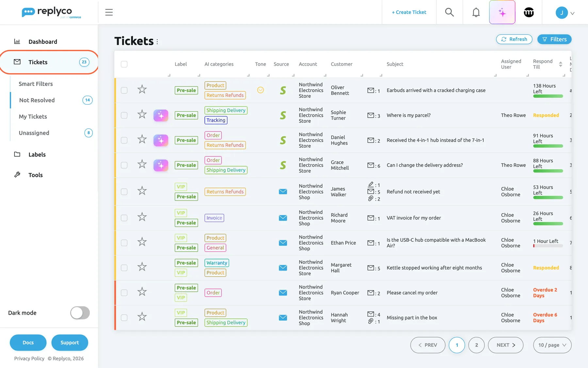This screenshot has height=368, width=588.
Task: Open the notifications bell icon
Action: point(476,12)
